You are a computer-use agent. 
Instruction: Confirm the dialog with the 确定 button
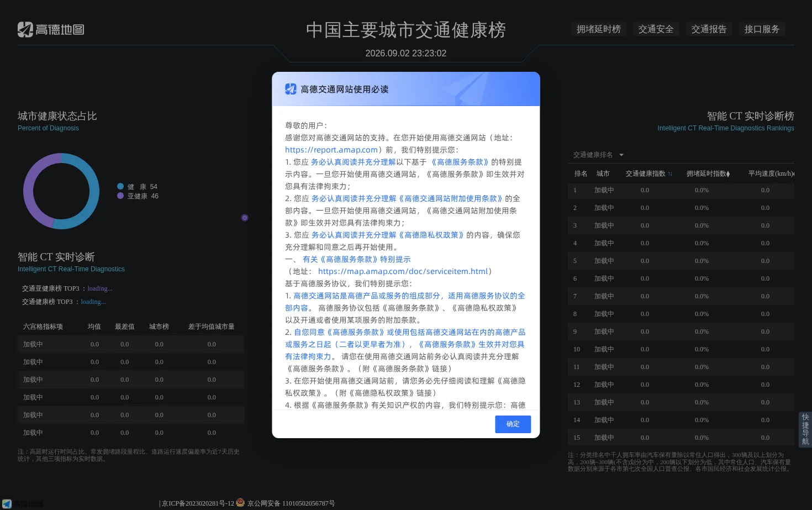point(513,424)
